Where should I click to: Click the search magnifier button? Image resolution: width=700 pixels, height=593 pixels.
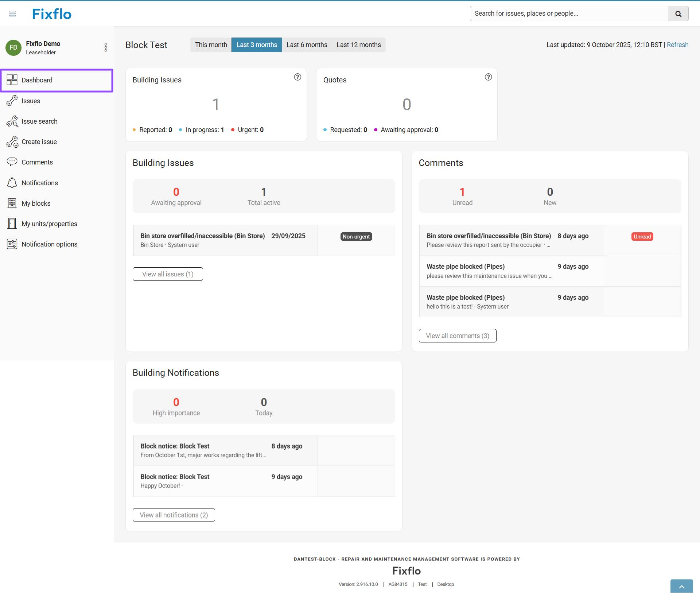(678, 13)
